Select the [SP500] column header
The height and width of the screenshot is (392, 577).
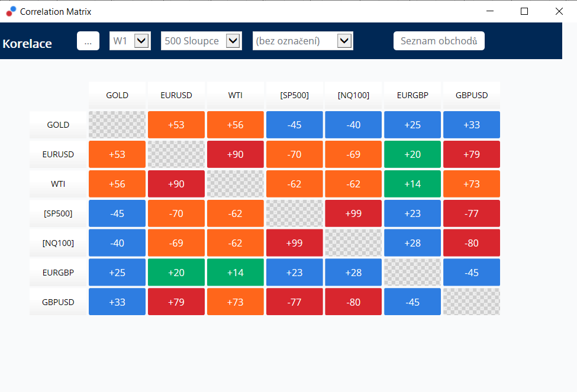tap(294, 95)
